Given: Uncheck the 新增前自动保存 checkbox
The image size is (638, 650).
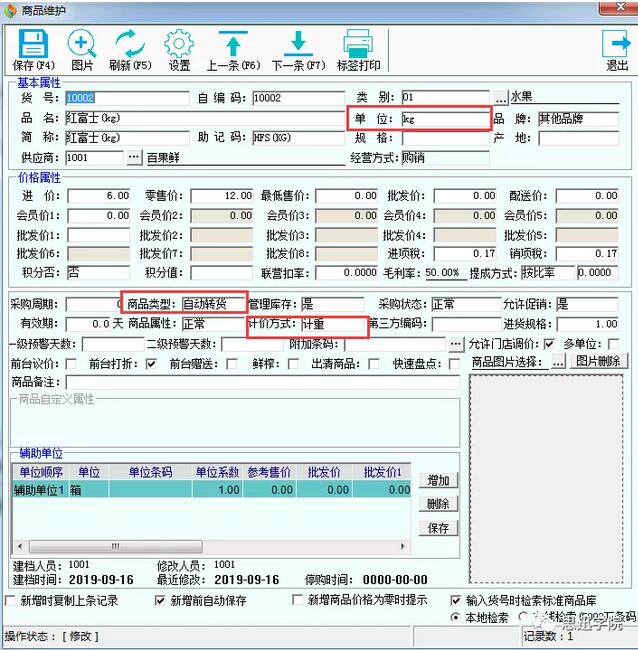Looking at the screenshot, I should point(160,601).
